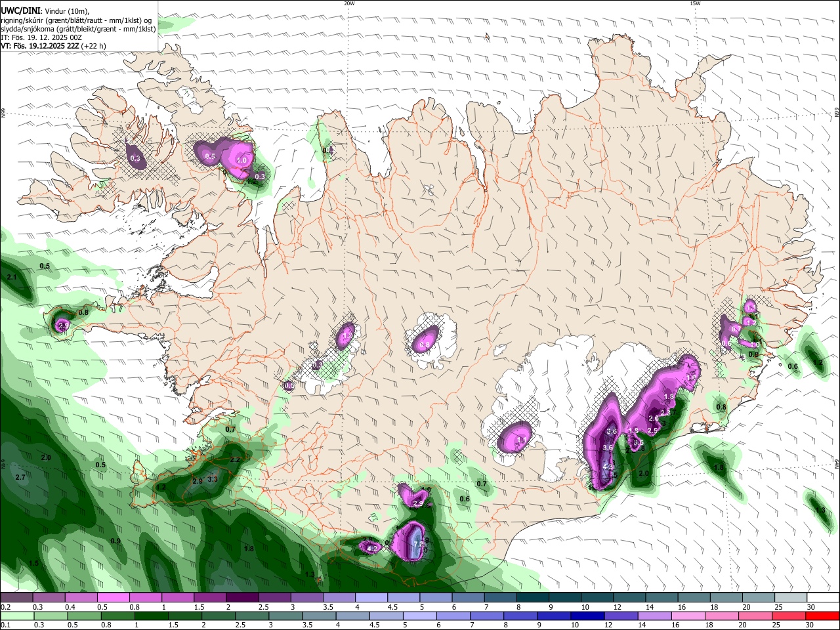Select the dark teal snow swatch for 8 to 9
The image size is (840, 630).
(x=534, y=598)
